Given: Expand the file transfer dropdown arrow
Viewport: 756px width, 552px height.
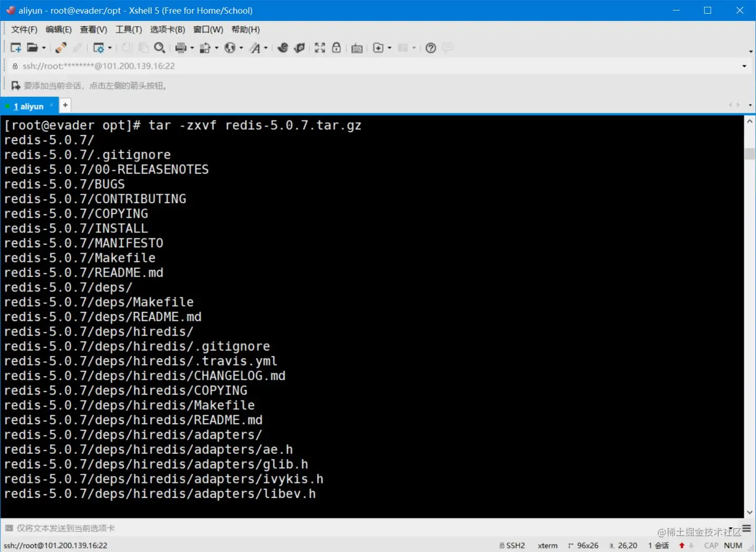Looking at the screenshot, I should (x=217, y=48).
